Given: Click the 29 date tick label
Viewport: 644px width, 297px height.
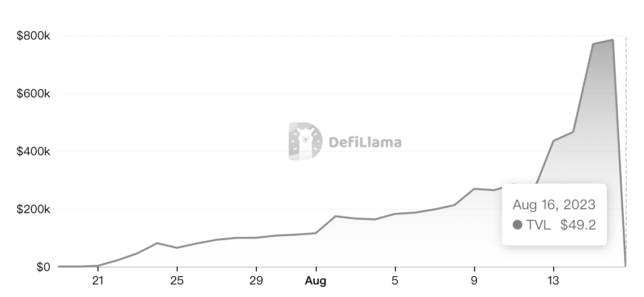Looking at the screenshot, I should (256, 281).
